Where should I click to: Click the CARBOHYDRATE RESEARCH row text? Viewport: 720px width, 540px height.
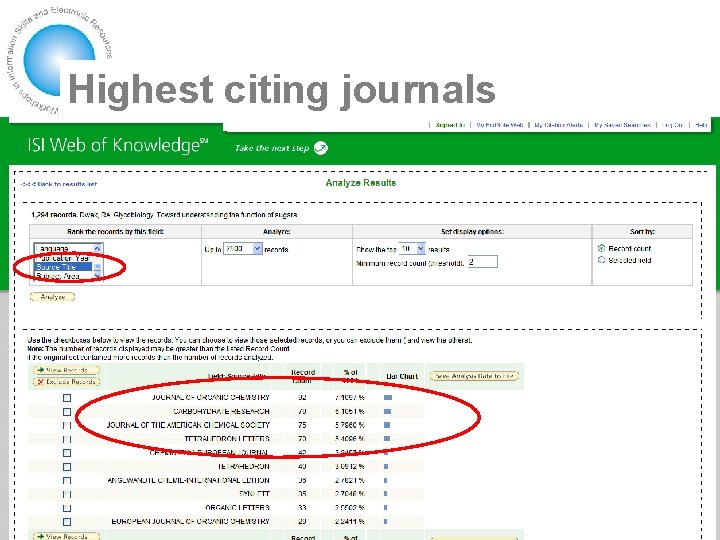(x=221, y=411)
